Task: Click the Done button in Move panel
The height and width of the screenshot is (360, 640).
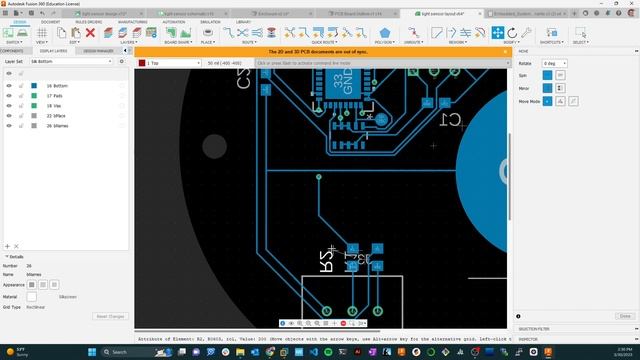Action: (x=625, y=316)
